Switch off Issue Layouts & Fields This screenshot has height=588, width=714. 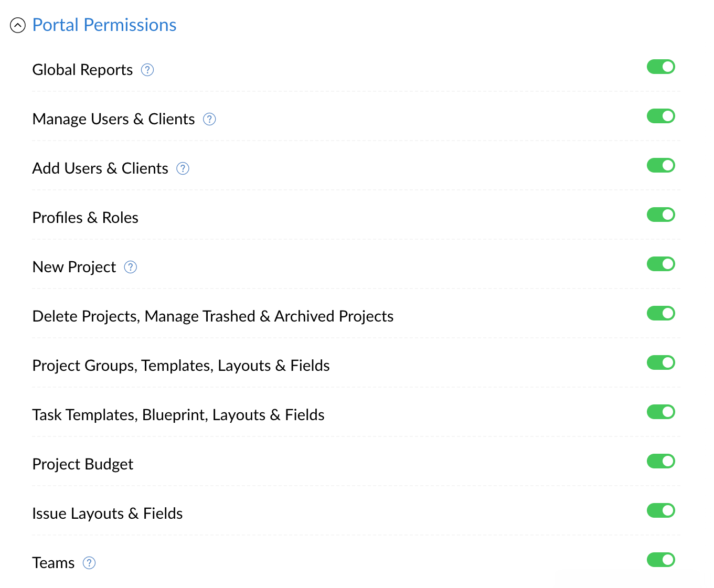[x=660, y=510]
